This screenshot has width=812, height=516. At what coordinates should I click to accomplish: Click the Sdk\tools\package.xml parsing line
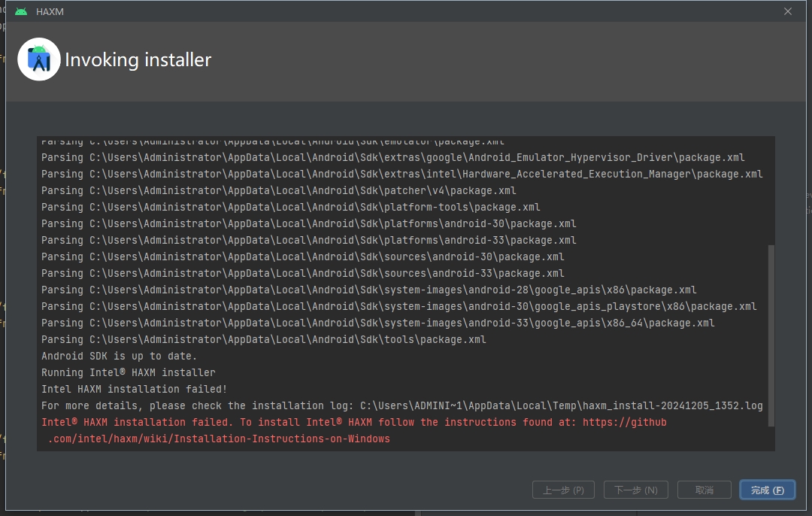coord(264,339)
